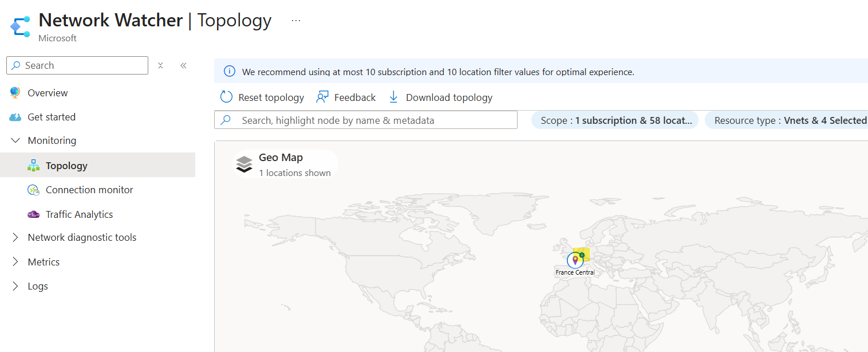This screenshot has width=868, height=352.
Task: Expand the Logs section
Action: [15, 286]
